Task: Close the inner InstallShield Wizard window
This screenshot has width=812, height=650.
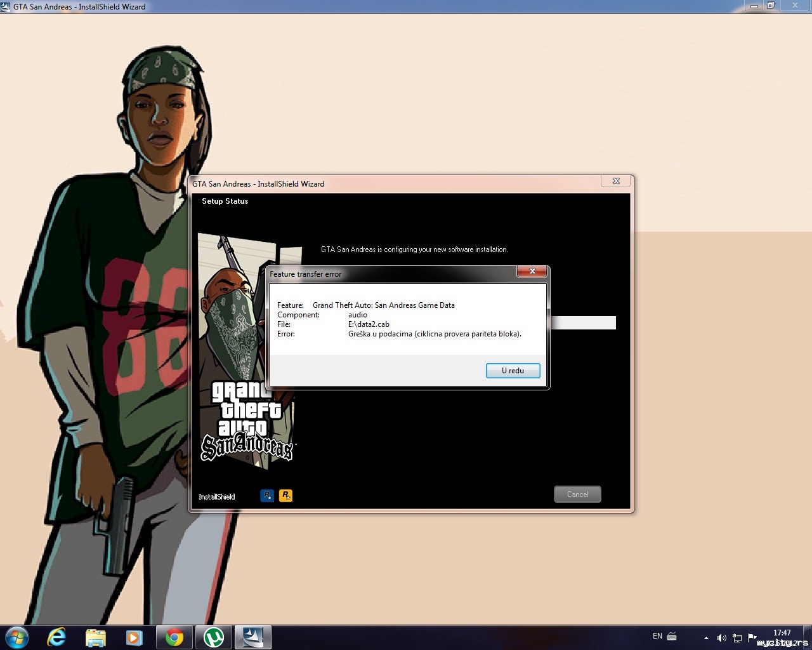Action: point(615,181)
